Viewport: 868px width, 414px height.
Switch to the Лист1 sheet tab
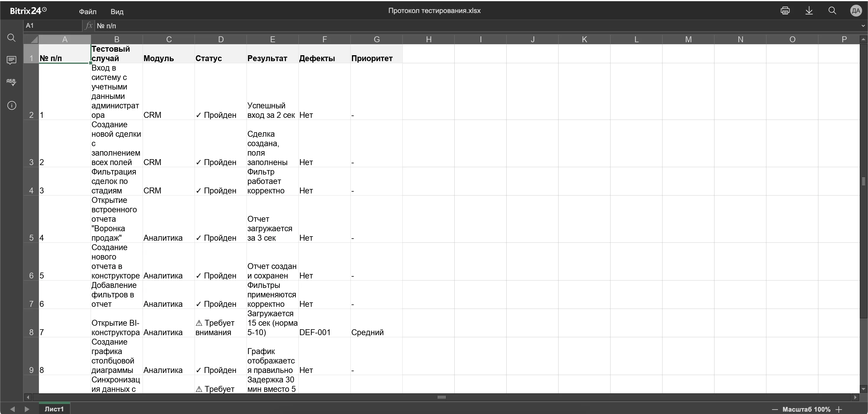pyautogui.click(x=54, y=409)
